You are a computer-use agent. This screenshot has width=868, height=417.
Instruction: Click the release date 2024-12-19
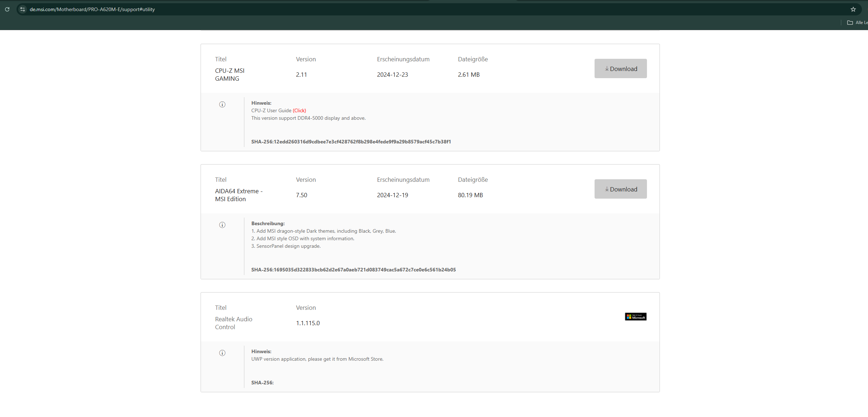tap(393, 195)
